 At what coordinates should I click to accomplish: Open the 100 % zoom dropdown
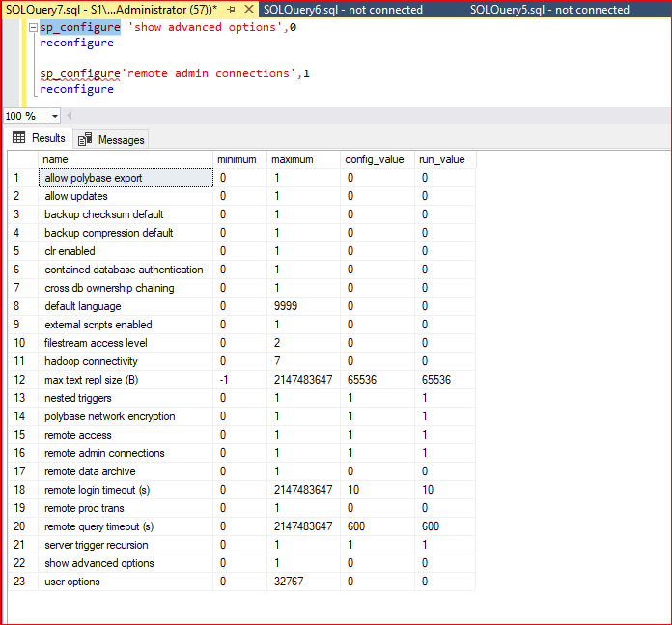click(x=54, y=116)
